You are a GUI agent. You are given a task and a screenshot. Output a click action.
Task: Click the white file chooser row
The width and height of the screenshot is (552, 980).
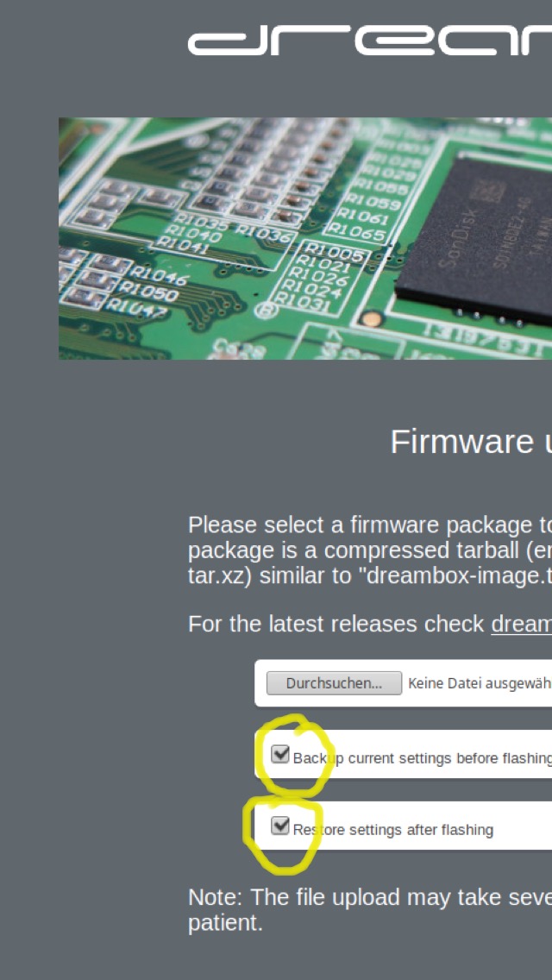pyautogui.click(x=403, y=683)
